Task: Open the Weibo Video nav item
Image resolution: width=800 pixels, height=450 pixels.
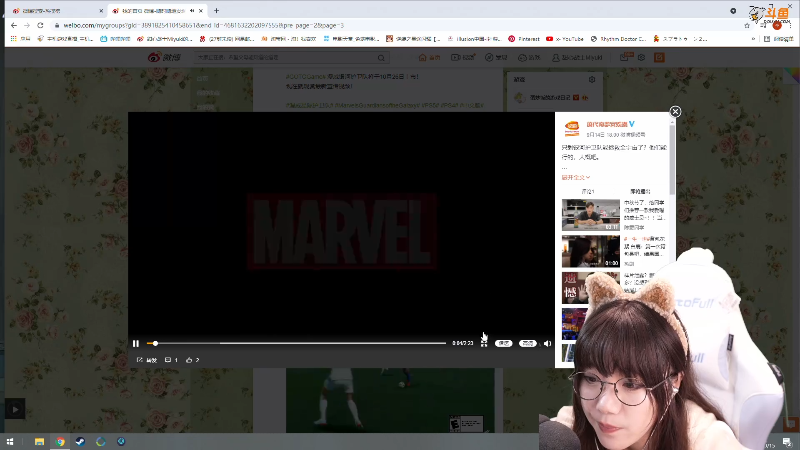Action: (x=463, y=58)
